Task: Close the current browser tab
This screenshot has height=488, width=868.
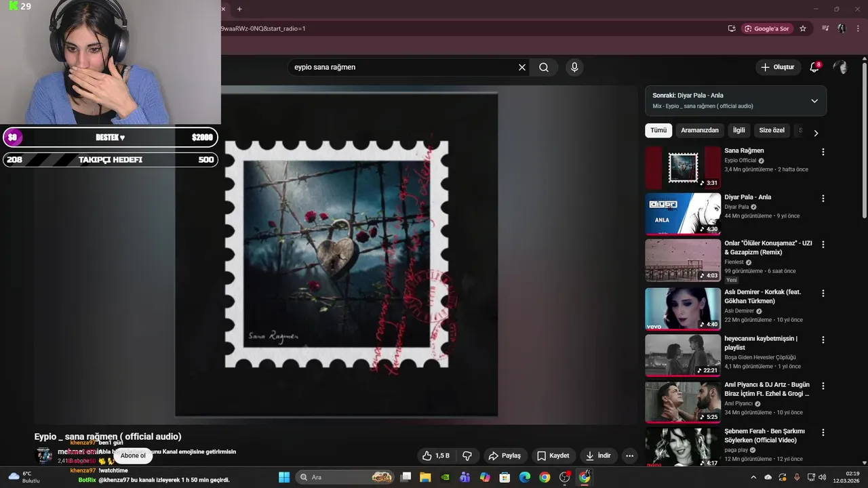Action: (223, 9)
